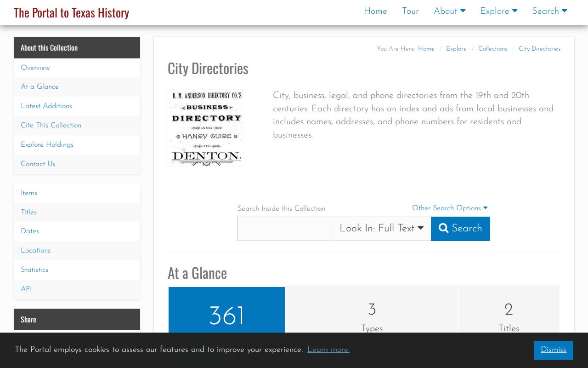Screen dimensions: 588x368
Task: Open Statistics in sidebar
Action: tap(77, 270)
